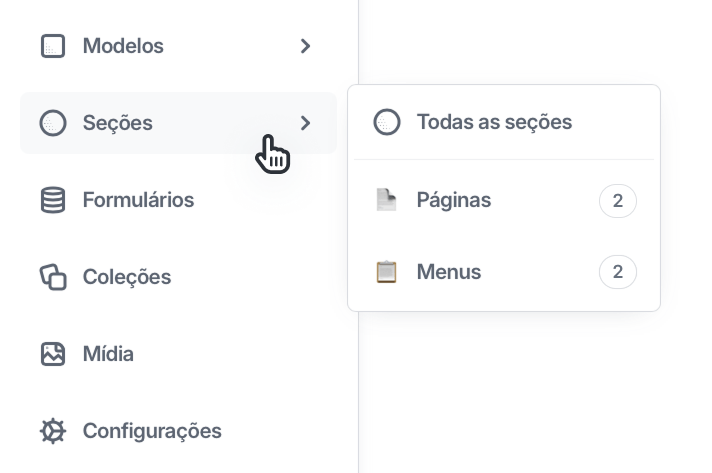Click the Coleções stacked squares icon
712x473 pixels.
(x=53, y=277)
